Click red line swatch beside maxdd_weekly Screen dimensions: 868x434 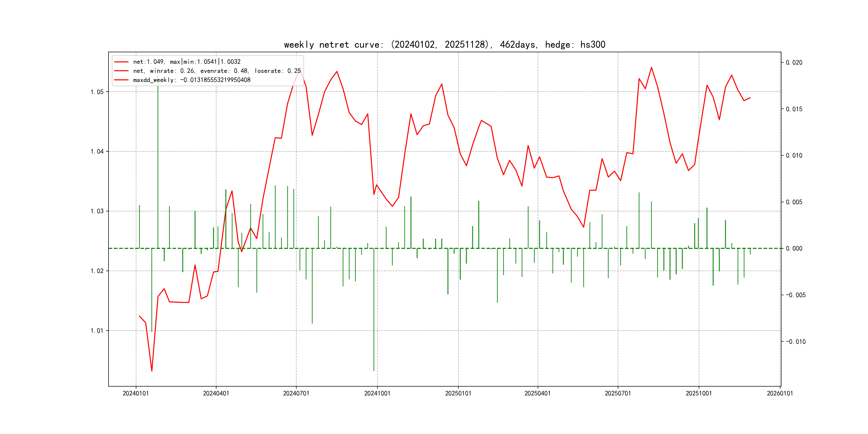tap(121, 80)
